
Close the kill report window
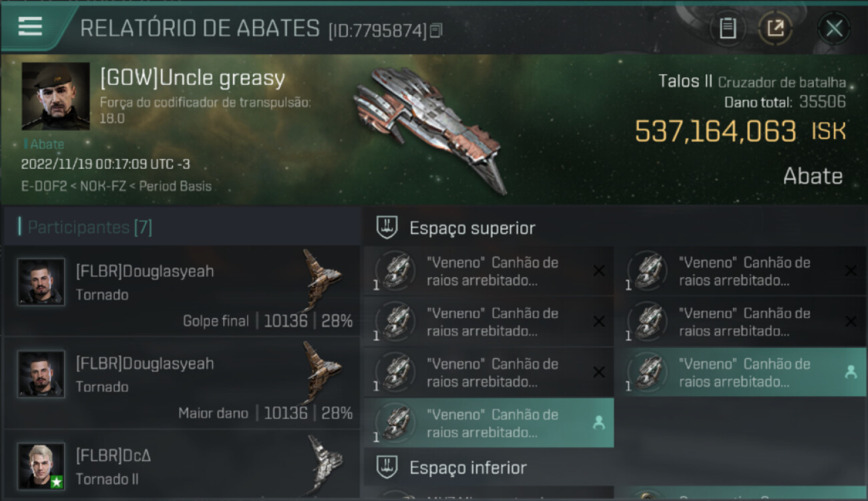pyautogui.click(x=834, y=29)
